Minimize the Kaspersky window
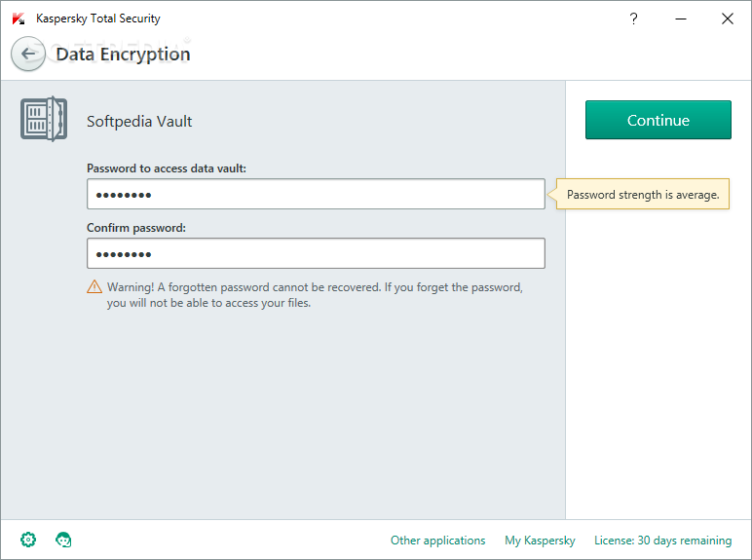752x560 pixels. [680, 19]
